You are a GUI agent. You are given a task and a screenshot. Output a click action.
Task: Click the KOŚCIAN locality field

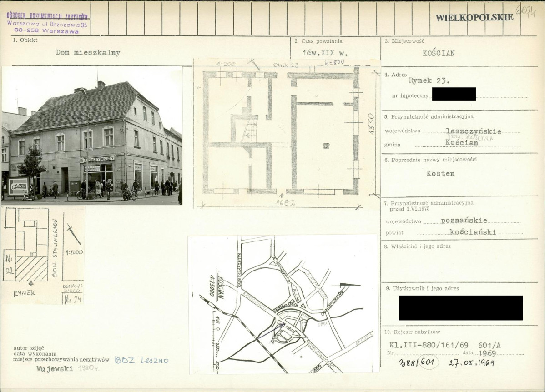[439, 53]
